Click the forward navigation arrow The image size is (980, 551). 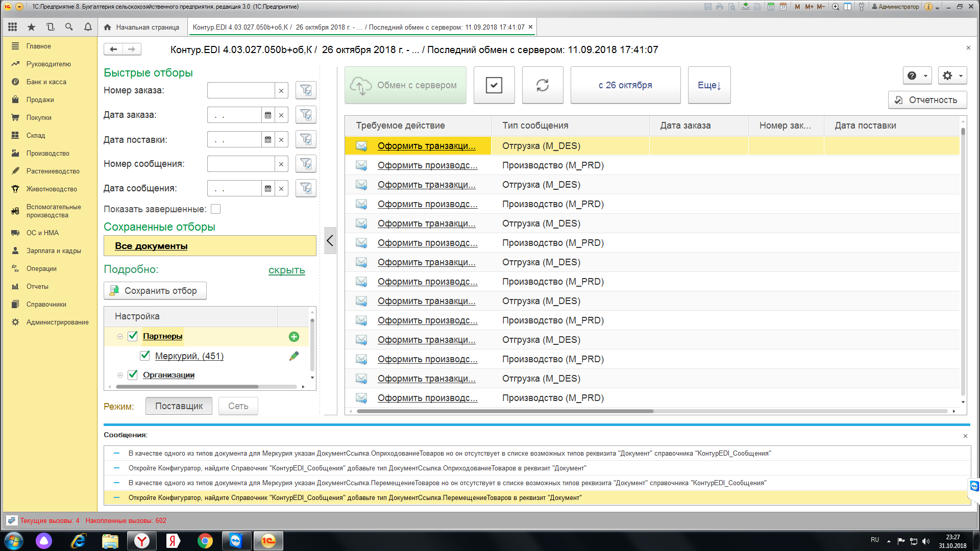tap(132, 49)
